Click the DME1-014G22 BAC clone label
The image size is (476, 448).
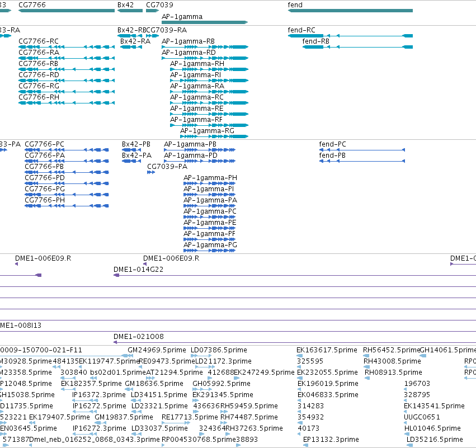tap(138, 270)
